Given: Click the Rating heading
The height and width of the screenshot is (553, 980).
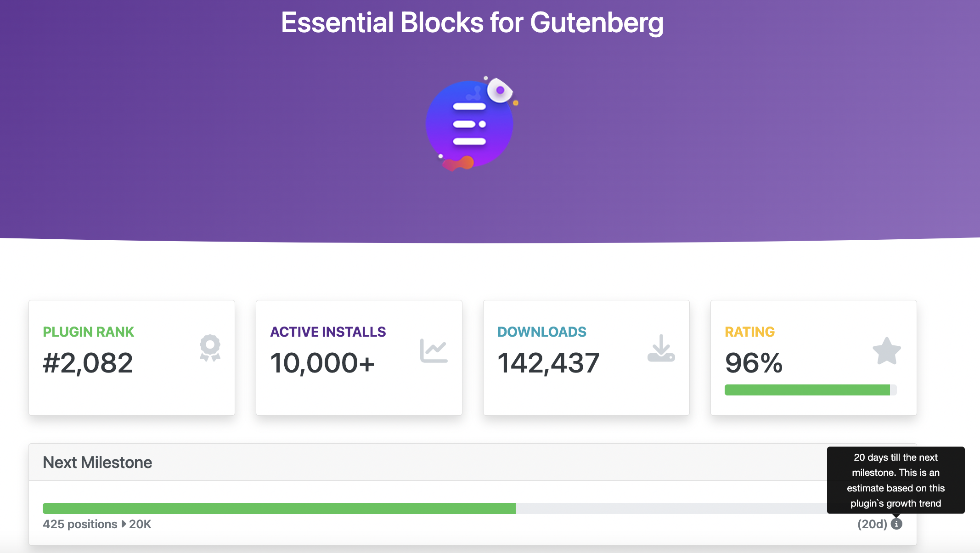Looking at the screenshot, I should (749, 332).
